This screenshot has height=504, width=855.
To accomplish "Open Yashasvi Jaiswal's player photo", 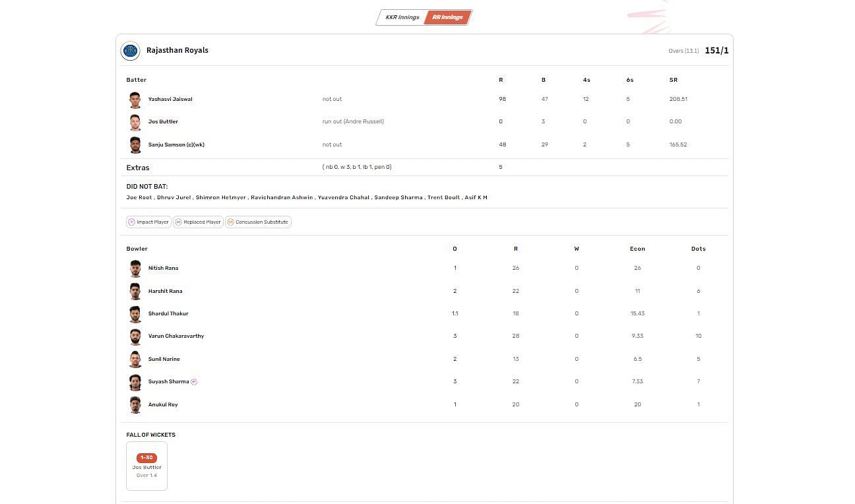I will [x=135, y=100].
